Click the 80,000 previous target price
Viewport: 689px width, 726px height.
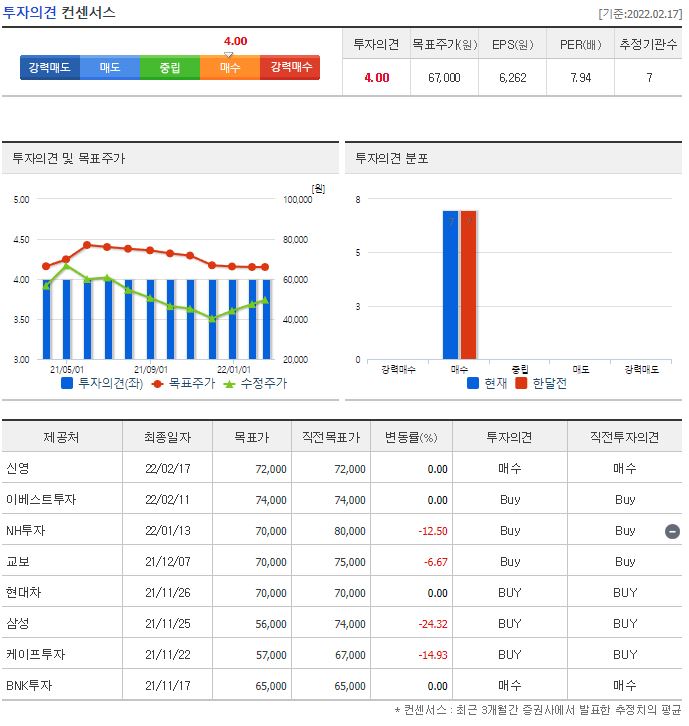(x=350, y=531)
